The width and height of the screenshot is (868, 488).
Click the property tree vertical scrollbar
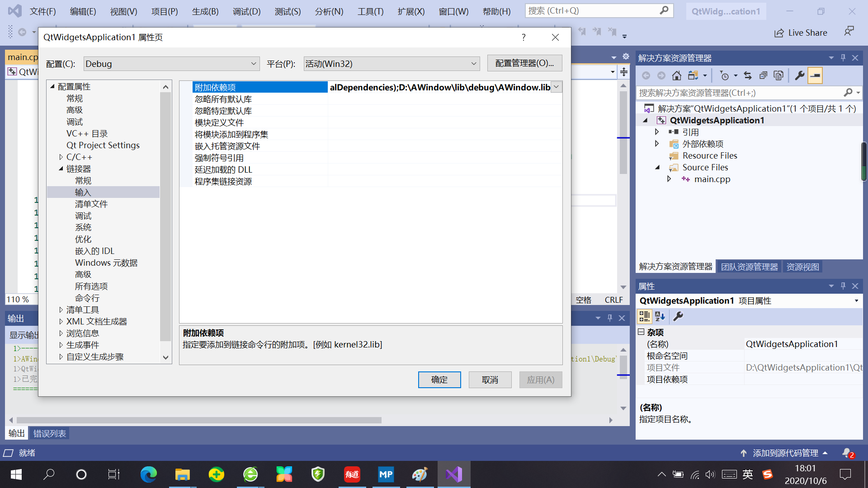pos(165,217)
